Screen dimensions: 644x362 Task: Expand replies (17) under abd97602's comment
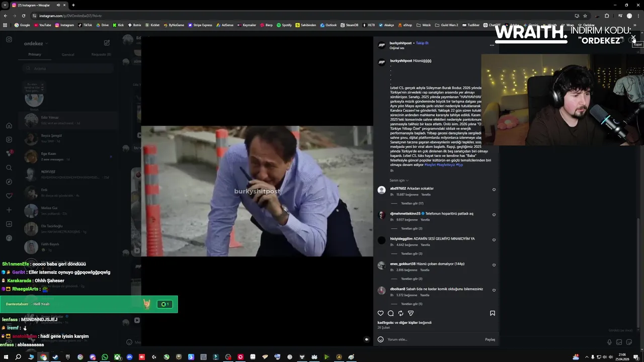[x=412, y=203]
